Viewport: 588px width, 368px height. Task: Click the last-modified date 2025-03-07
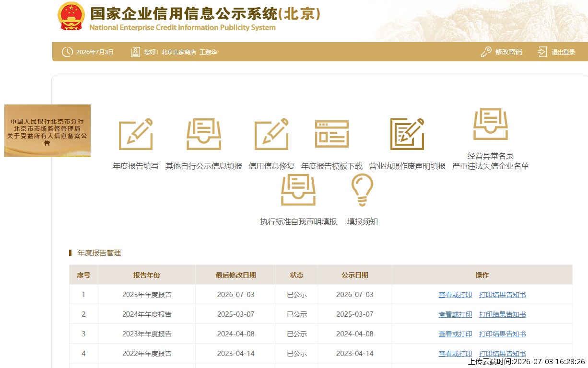[x=235, y=314]
